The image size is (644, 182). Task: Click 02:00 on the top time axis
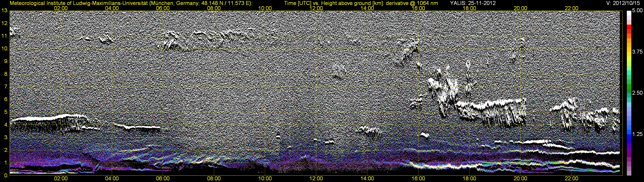click(61, 8)
